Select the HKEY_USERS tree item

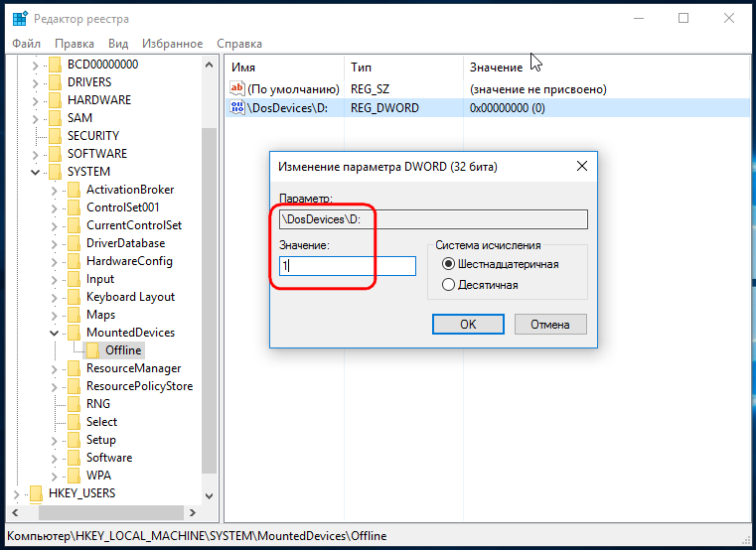click(x=82, y=493)
